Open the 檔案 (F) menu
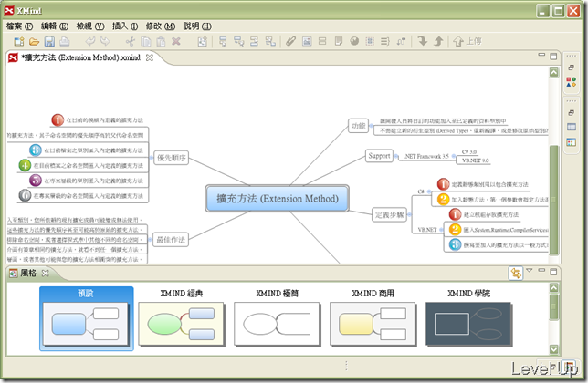Image resolution: width=588 pixels, height=383 pixels. pyautogui.click(x=19, y=26)
